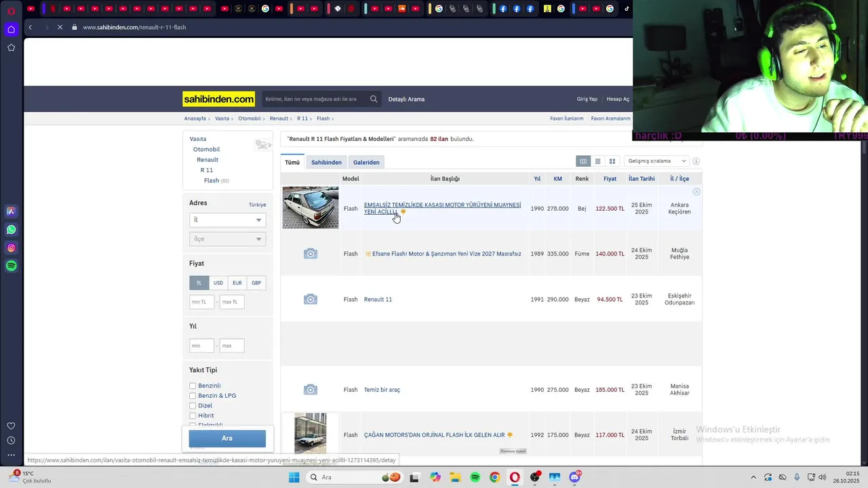Viewport: 868px width, 488px height.
Task: Click Giriş Yap login link
Action: point(587,99)
